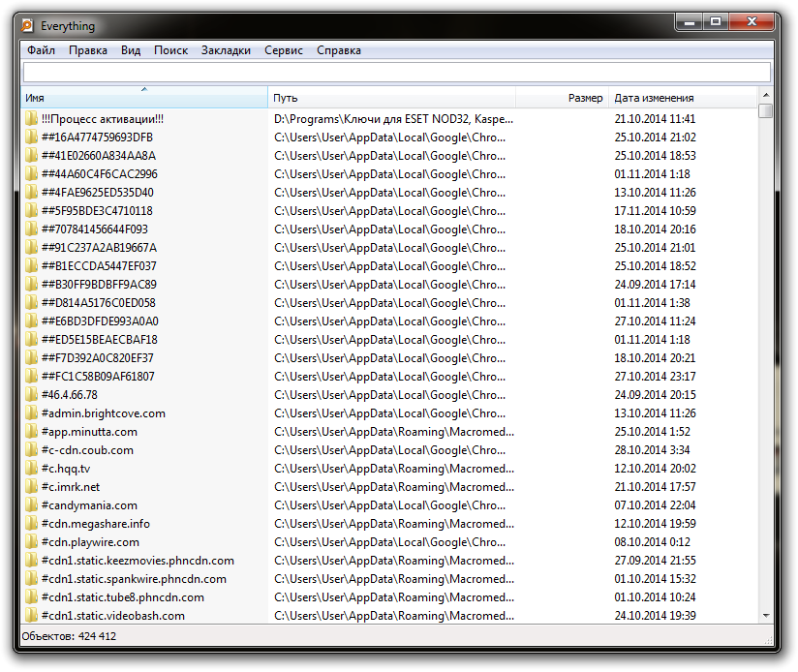Click the Everything app icon in title bar
Screen dimensions: 798x672
(x=27, y=25)
